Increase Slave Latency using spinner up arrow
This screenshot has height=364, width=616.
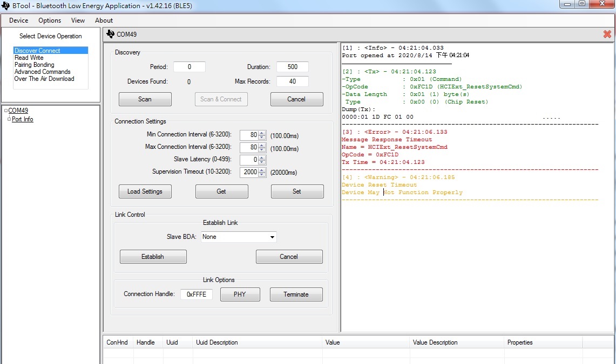tap(262, 157)
